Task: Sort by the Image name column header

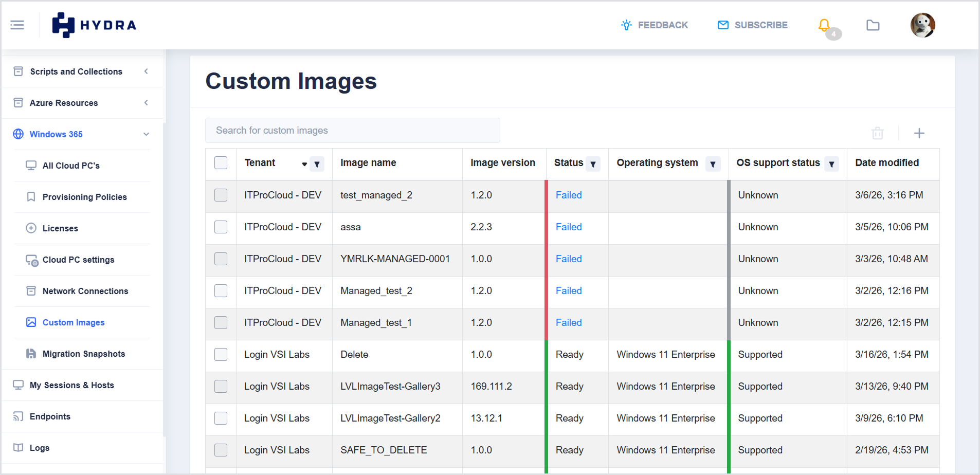Action: tap(368, 163)
